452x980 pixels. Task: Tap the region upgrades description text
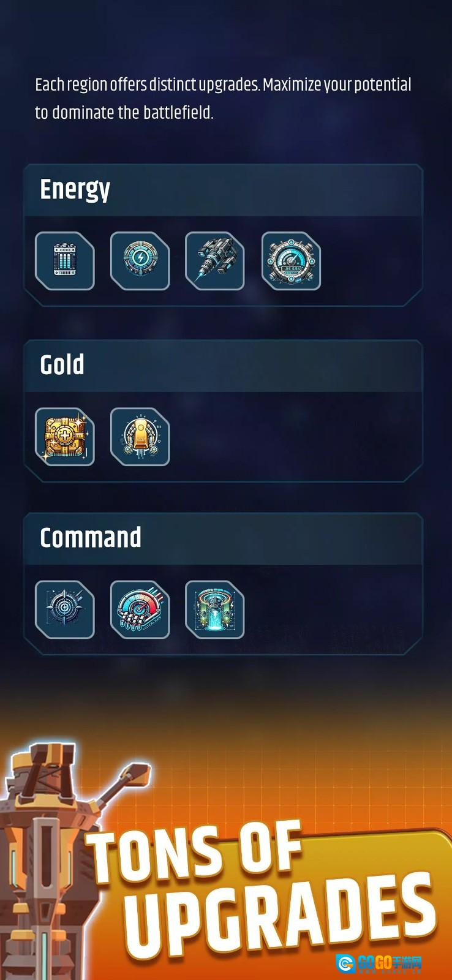point(223,99)
